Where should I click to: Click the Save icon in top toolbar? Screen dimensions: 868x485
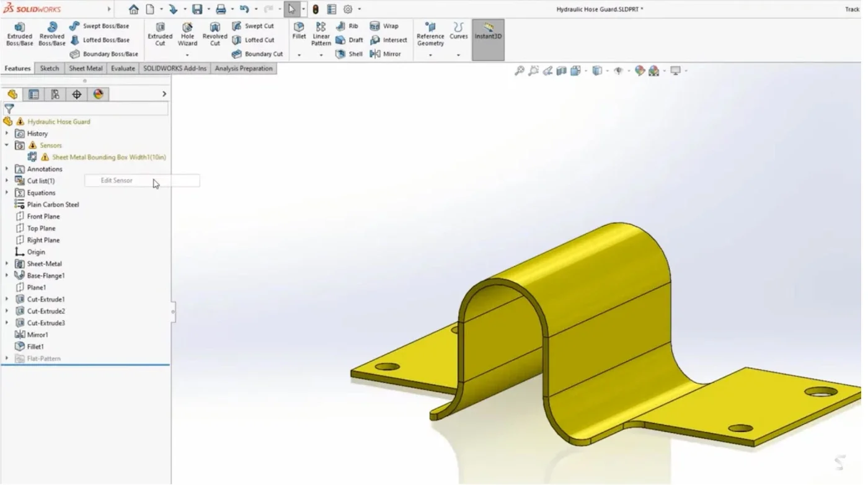tap(197, 9)
